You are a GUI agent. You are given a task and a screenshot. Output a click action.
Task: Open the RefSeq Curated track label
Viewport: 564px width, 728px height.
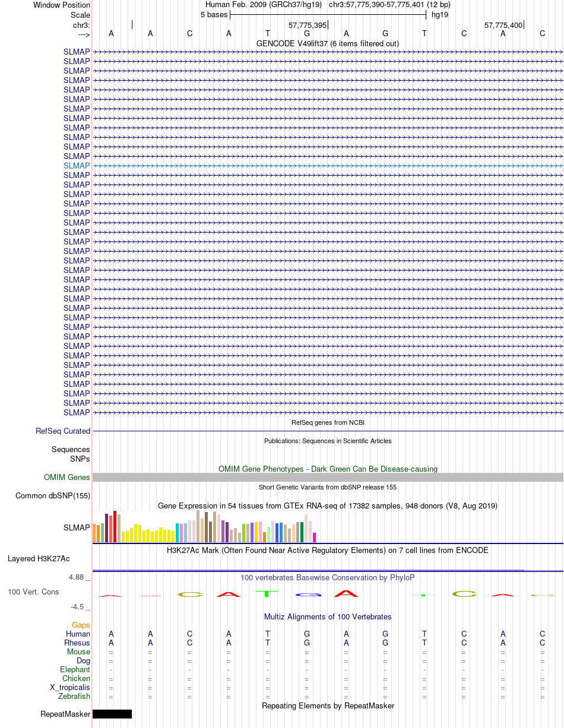coord(63,431)
